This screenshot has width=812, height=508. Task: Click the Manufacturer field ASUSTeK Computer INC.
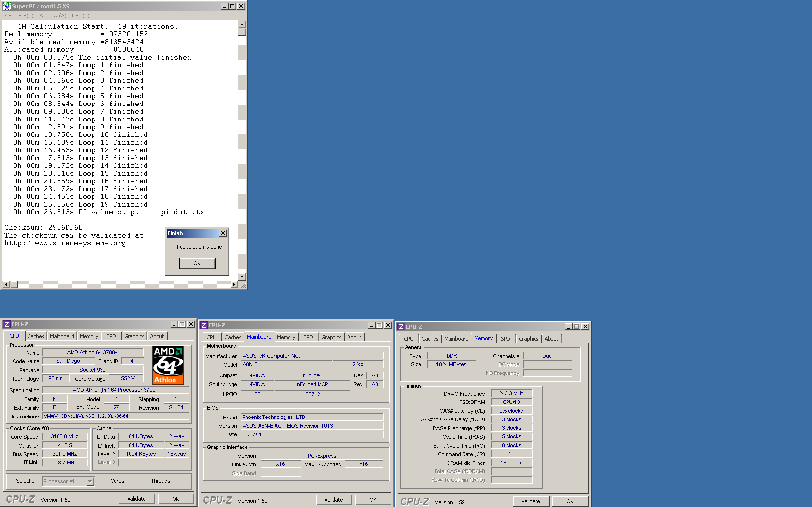coord(312,356)
